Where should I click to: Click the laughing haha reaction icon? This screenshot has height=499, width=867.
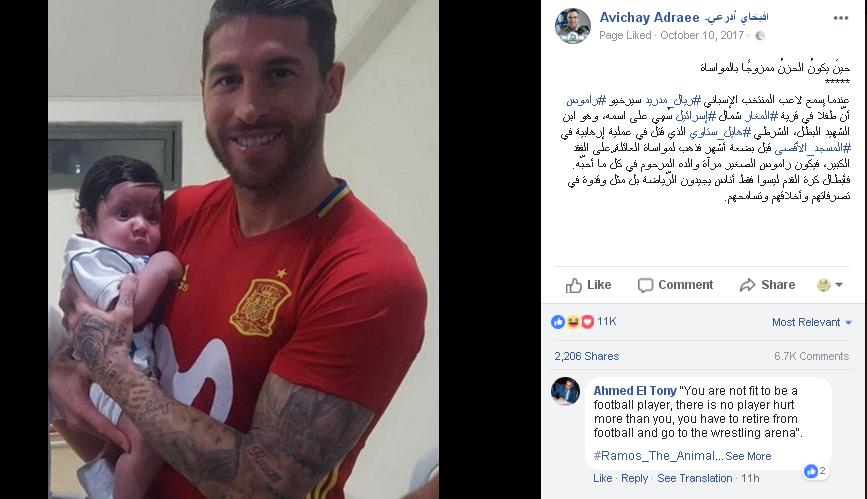coord(573,321)
